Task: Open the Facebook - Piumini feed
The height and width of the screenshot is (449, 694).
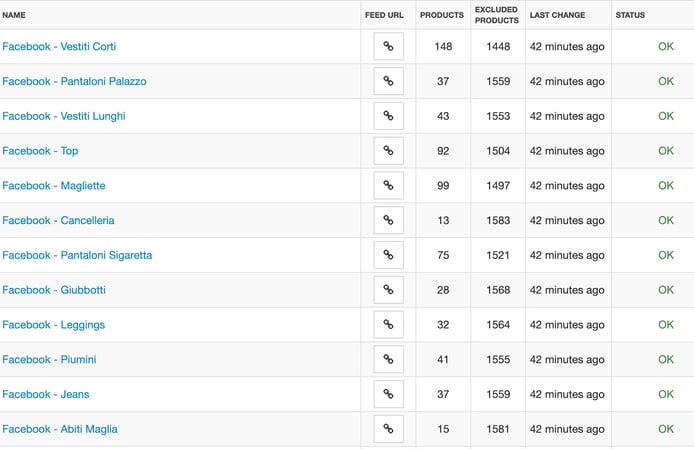Action: (x=49, y=360)
